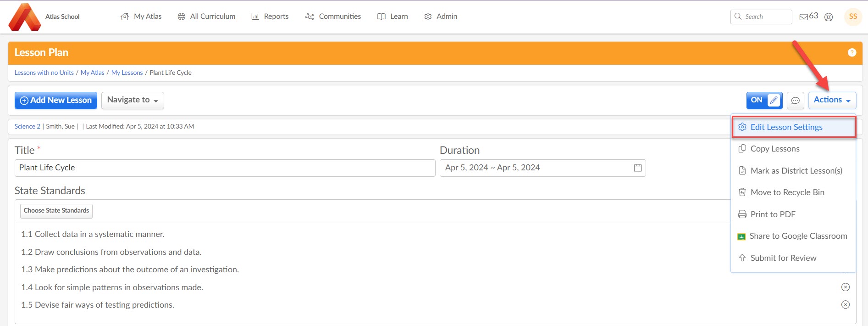The height and width of the screenshot is (326, 868).
Task: Open the mail inbox envelope icon
Action: tap(804, 17)
